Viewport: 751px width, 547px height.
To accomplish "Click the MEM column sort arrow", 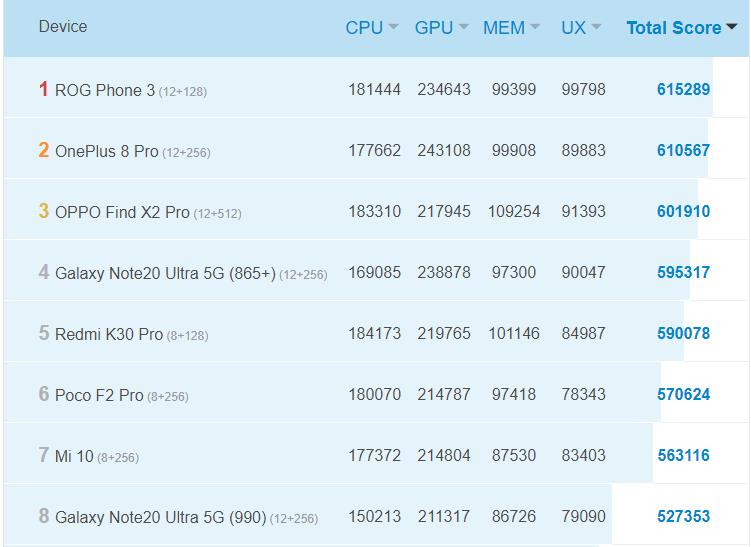I will pos(535,28).
